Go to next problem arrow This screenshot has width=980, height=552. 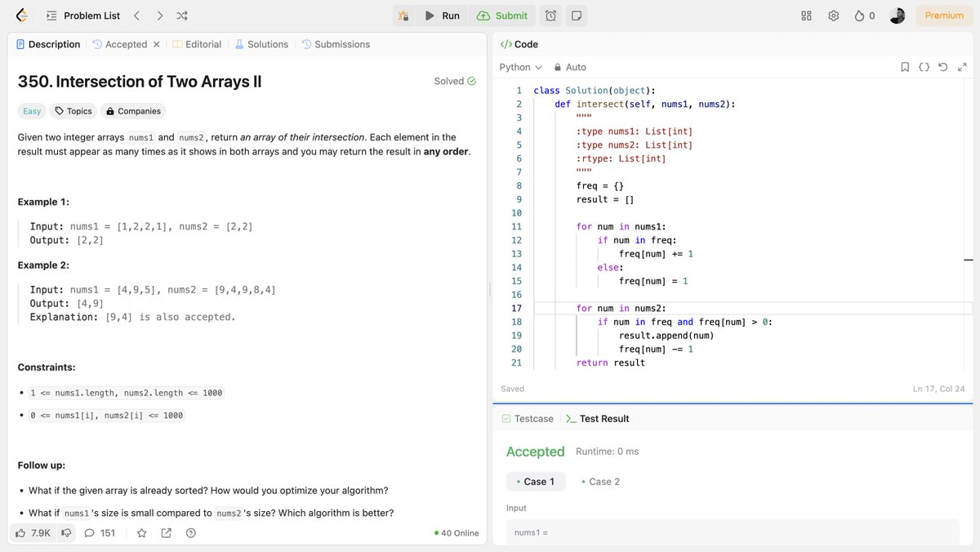pyautogui.click(x=159, y=16)
